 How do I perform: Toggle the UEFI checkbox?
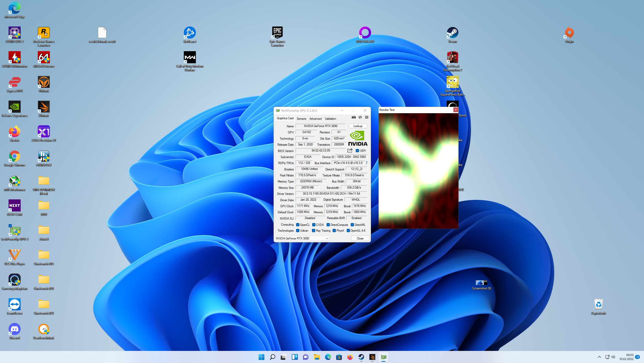(x=357, y=151)
